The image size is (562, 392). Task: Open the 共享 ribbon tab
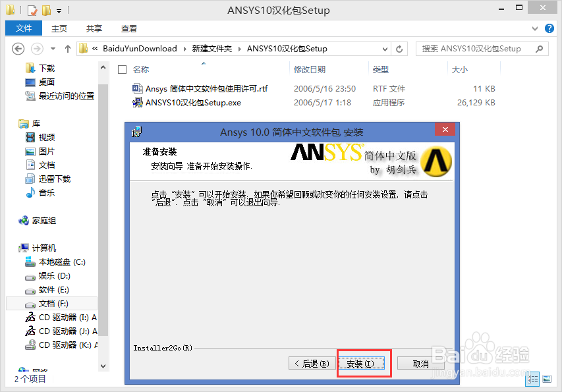coord(93,28)
